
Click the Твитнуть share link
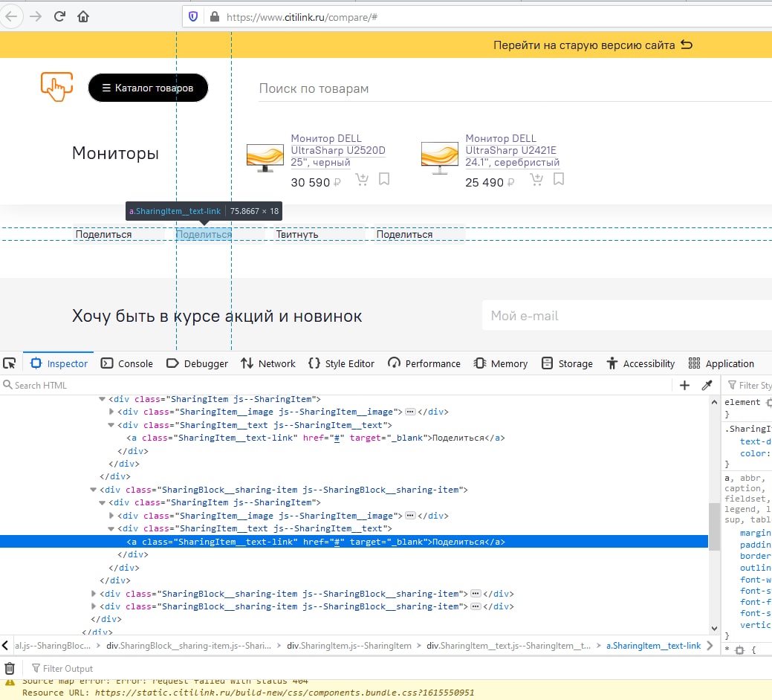pos(297,234)
